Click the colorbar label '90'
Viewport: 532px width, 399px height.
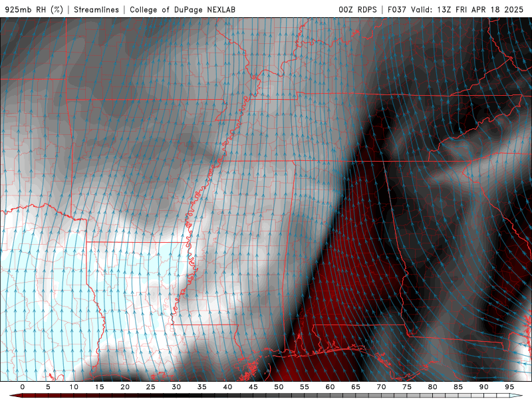(x=484, y=387)
